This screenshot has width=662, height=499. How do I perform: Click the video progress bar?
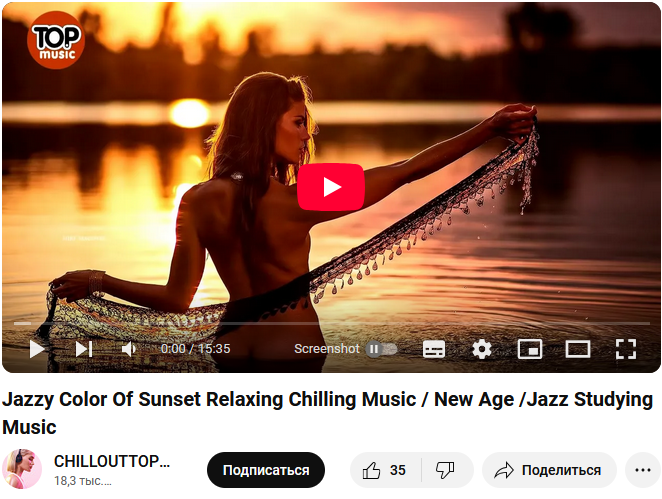(331, 323)
